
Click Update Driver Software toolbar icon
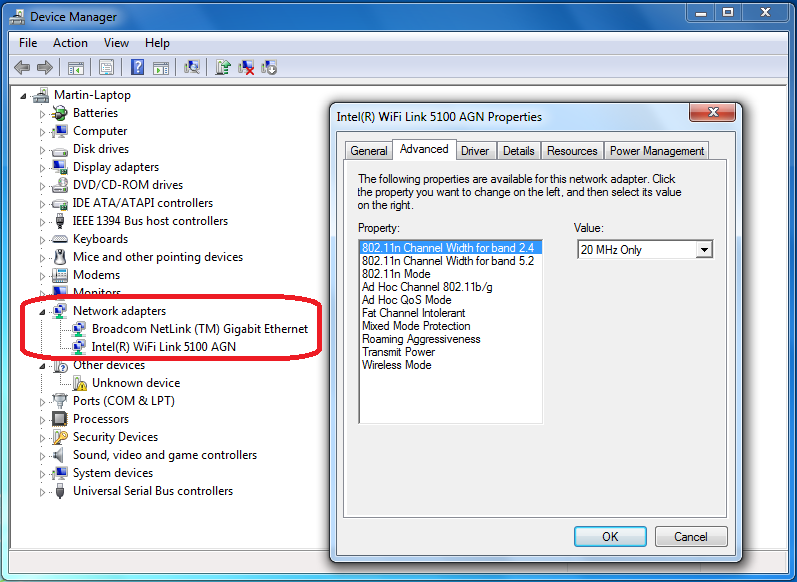223,68
